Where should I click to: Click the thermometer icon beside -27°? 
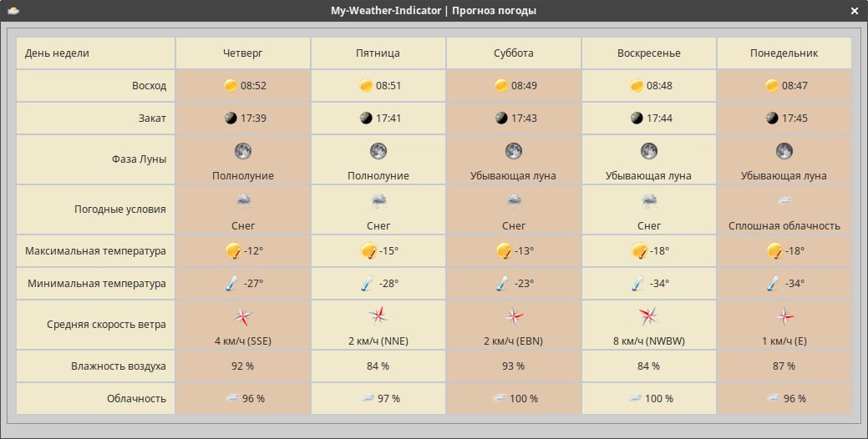pyautogui.click(x=232, y=283)
